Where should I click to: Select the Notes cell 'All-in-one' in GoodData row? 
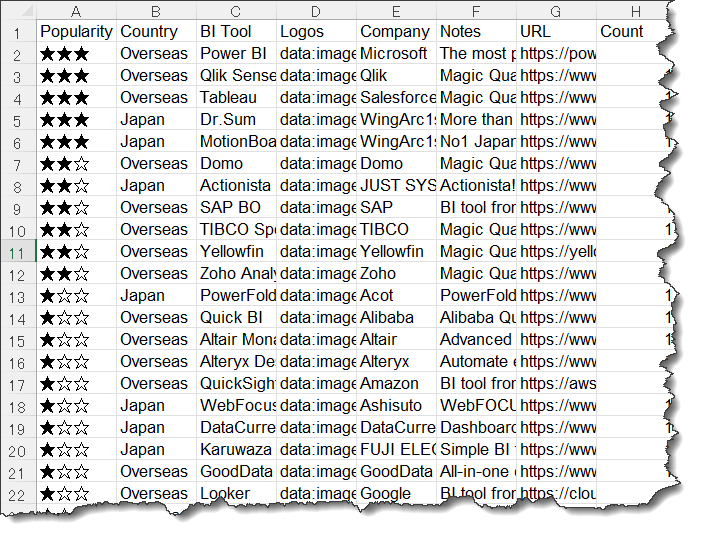pyautogui.click(x=476, y=471)
